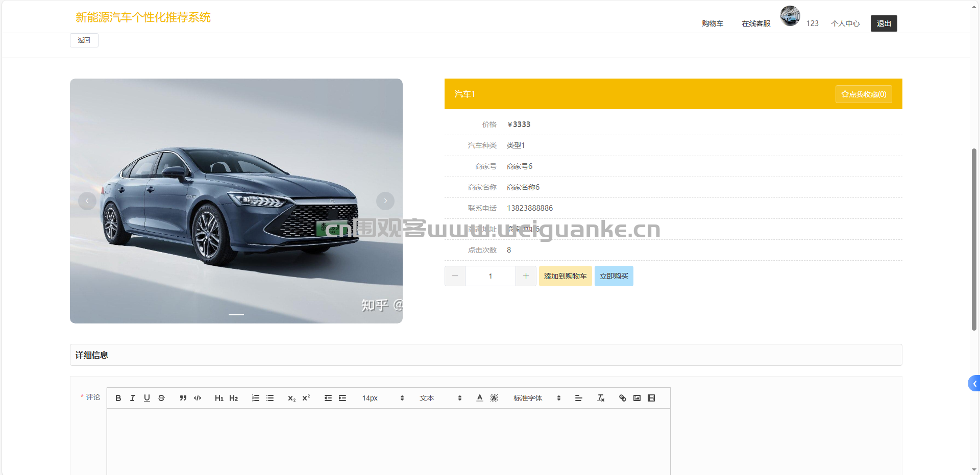Toggle underline formatting in comment editor
This screenshot has height=475, width=980.
click(x=146, y=398)
